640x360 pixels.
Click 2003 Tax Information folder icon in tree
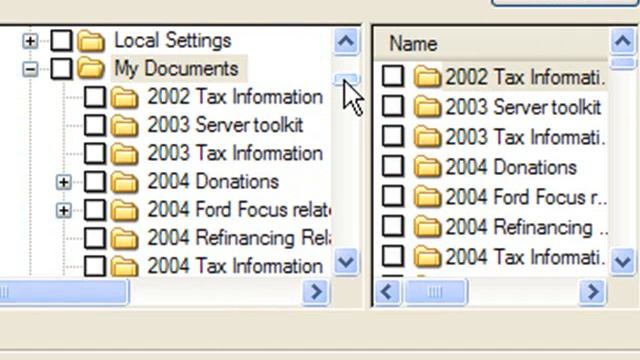tap(124, 154)
